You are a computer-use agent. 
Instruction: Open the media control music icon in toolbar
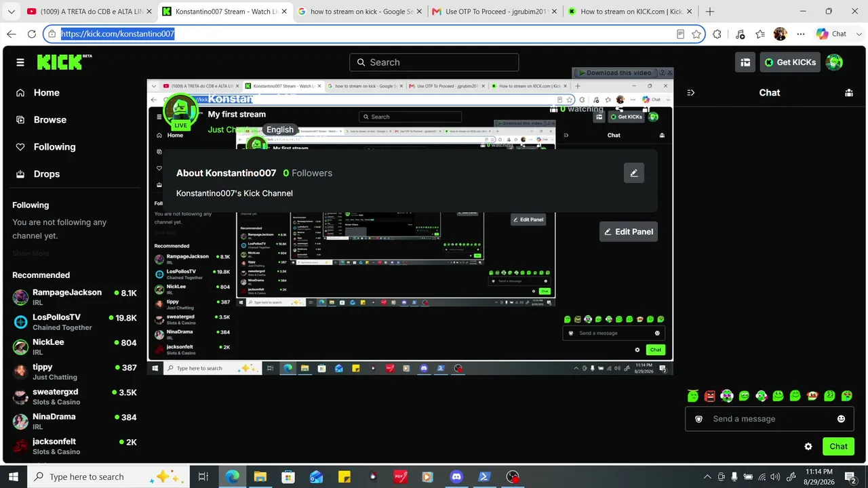[740, 34]
